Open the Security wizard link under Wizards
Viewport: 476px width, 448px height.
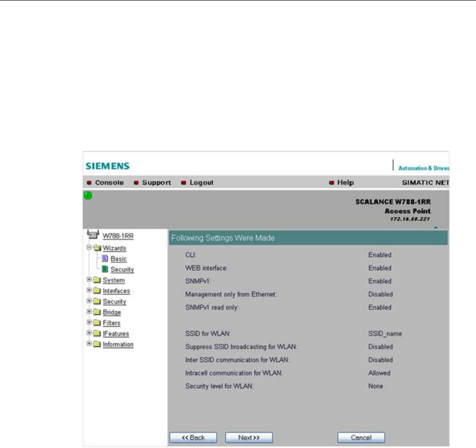(122, 269)
